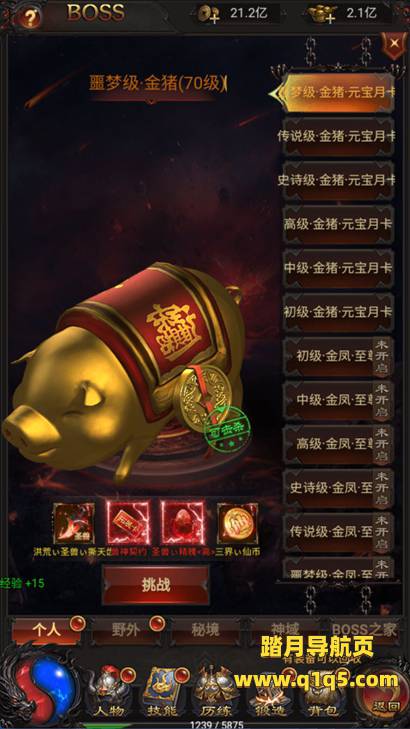410x729 pixels.
Task: Tap the red contract card reward icon
Action: tap(128, 523)
